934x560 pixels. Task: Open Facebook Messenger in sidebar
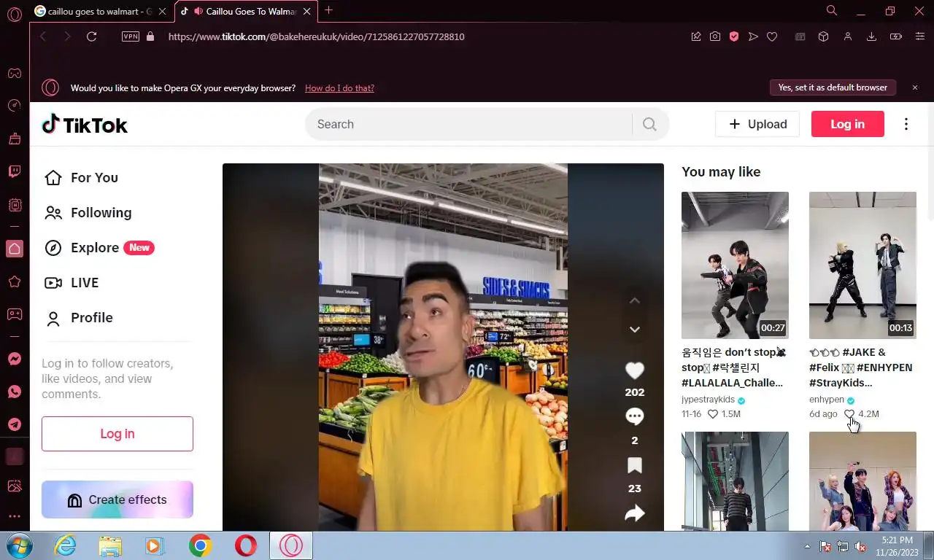coord(14,359)
